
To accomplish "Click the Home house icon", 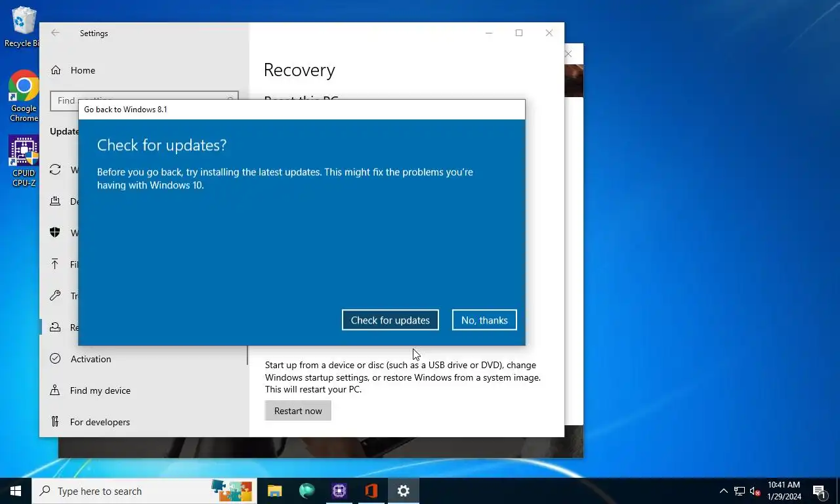I will 56,70.
